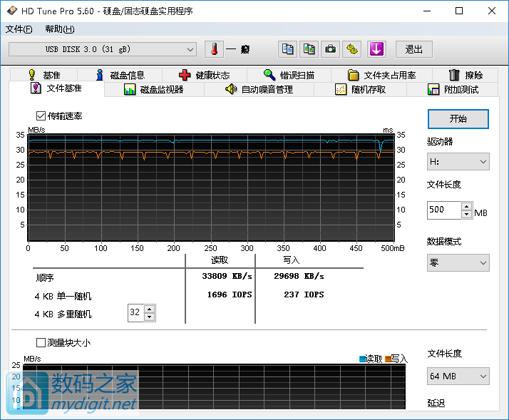Click the purple download arrow icon
The height and width of the screenshot is (420, 509).
pos(376,49)
